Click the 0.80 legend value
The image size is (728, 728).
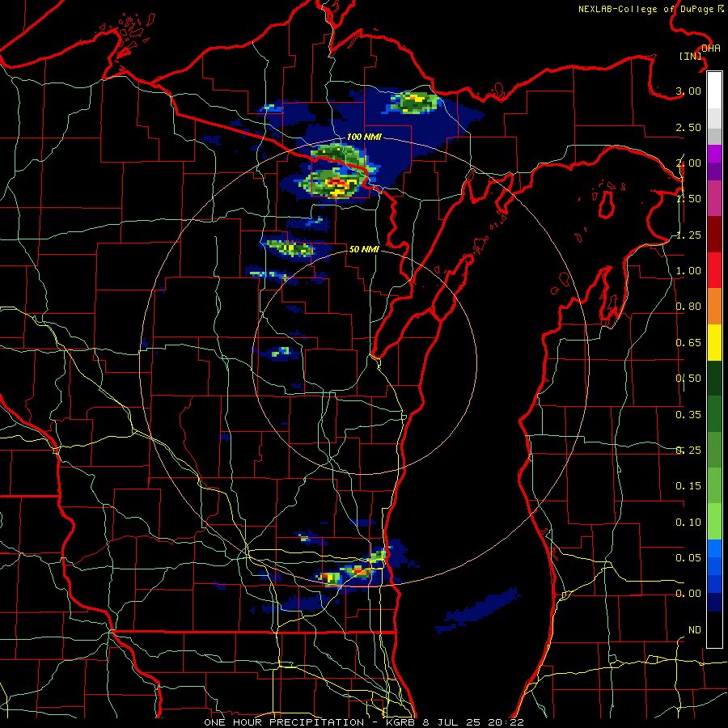(x=688, y=307)
